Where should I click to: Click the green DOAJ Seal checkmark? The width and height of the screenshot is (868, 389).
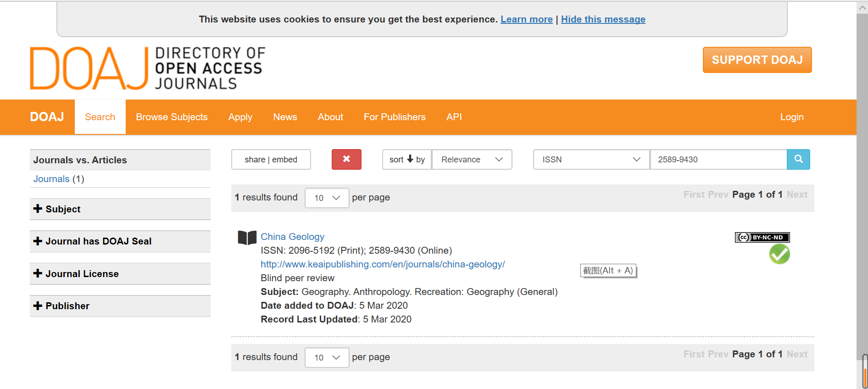pos(779,254)
